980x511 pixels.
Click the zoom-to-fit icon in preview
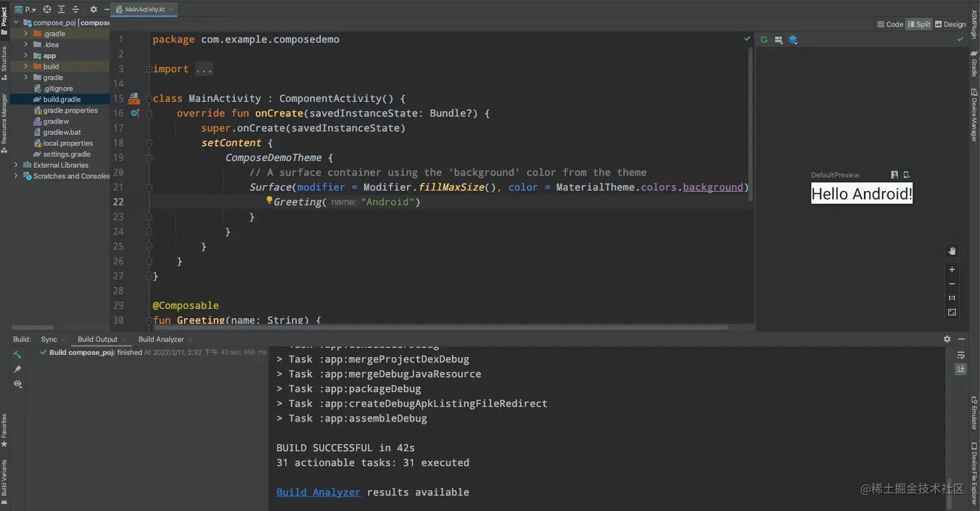pyautogui.click(x=952, y=312)
